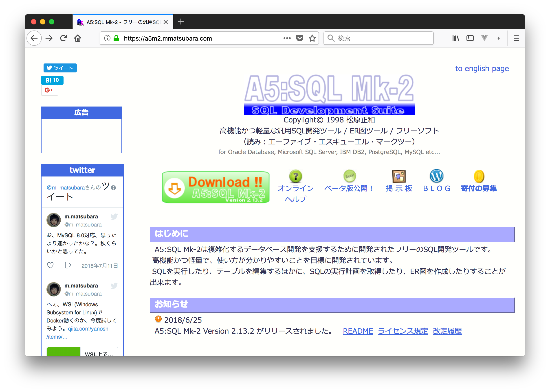Click m.matsubara name on WSL tweet
Image resolution: width=550 pixels, height=392 pixels.
[81, 285]
